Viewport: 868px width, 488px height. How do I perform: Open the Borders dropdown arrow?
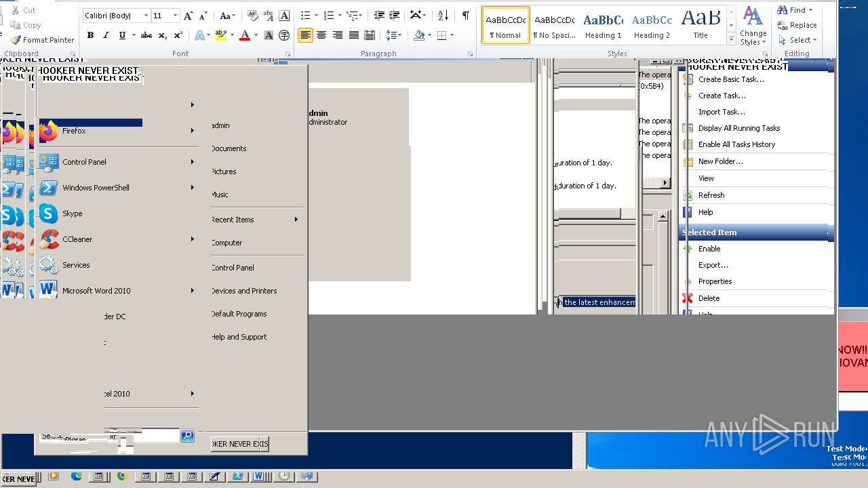point(452,35)
